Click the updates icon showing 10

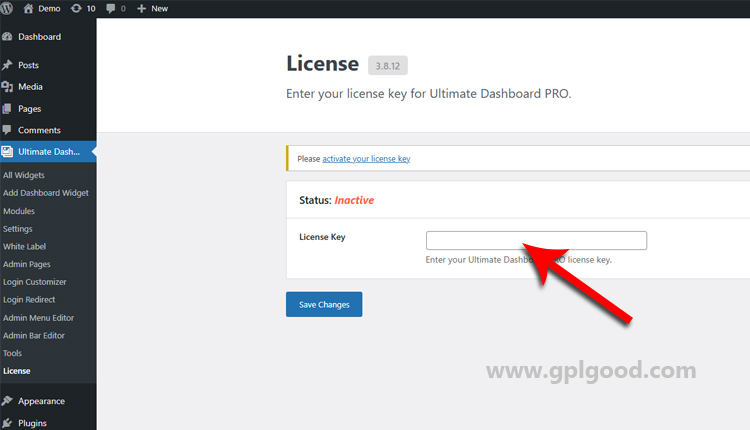75,8
